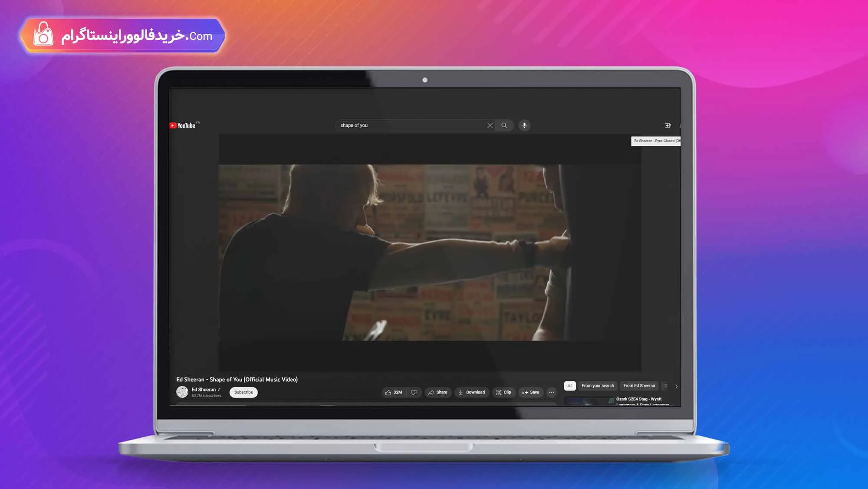Click the YouTube logo
This screenshot has width=868, height=489.
point(183,125)
